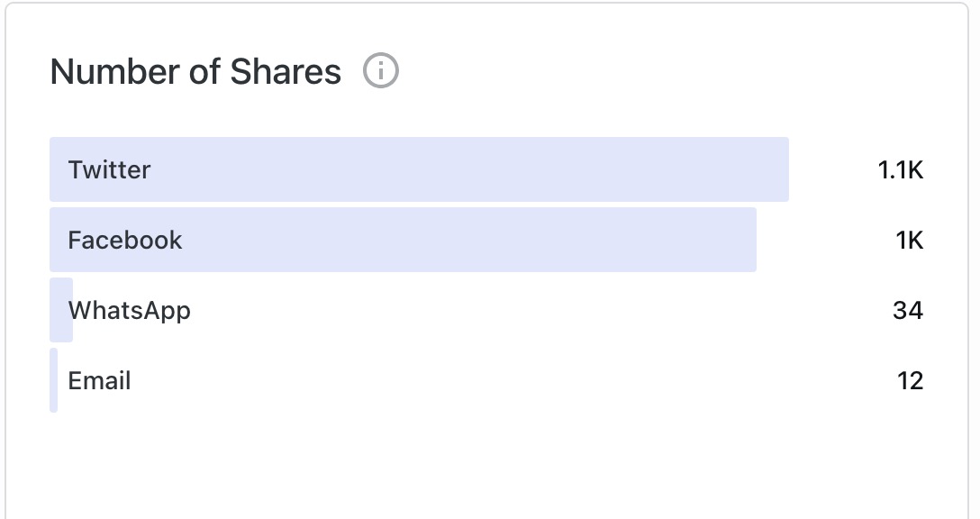980x519 pixels.
Task: Click the 1K Facebook share count
Action: (910, 240)
